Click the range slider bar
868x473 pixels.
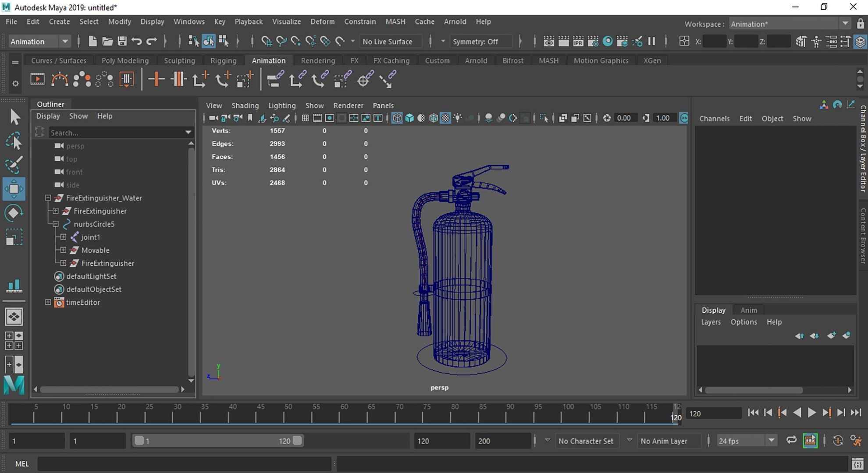(218, 441)
